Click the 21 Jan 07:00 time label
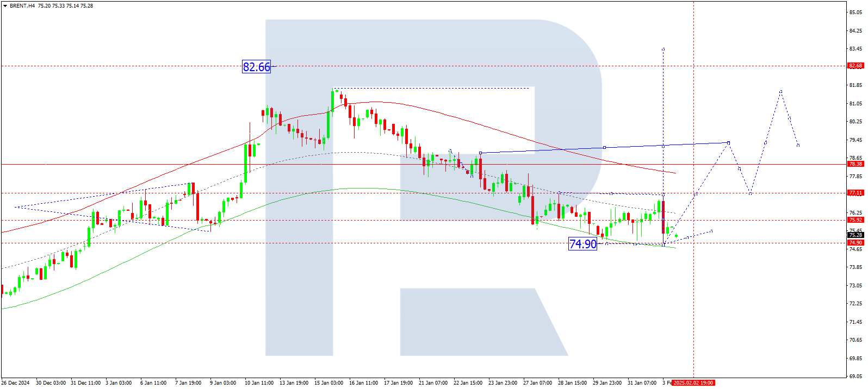The height and width of the screenshot is (389, 868). [433, 383]
